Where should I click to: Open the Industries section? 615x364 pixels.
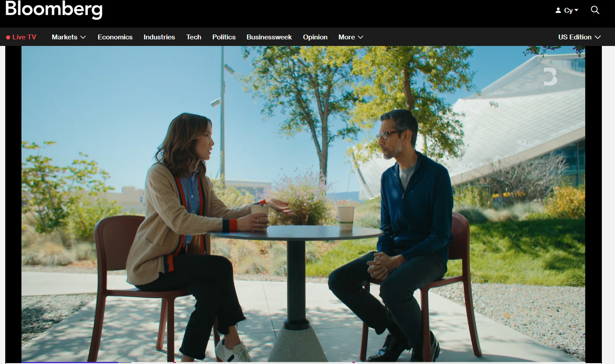click(x=159, y=37)
